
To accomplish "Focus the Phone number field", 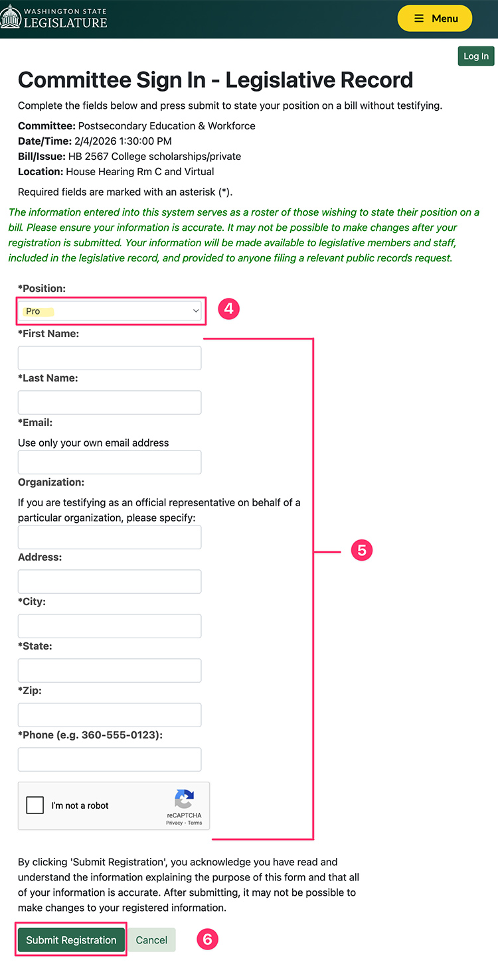I will click(x=109, y=759).
